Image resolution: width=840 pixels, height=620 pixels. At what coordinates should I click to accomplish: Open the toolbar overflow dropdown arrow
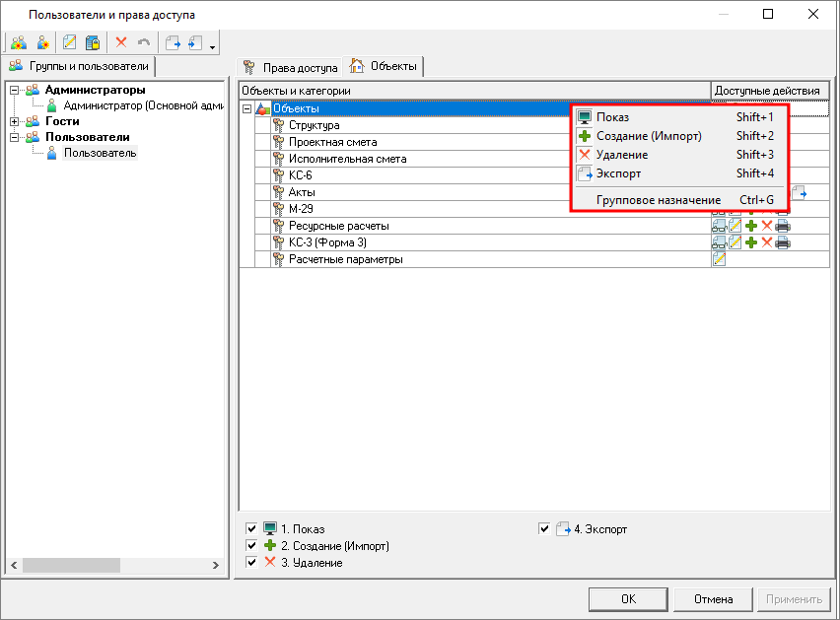point(213,45)
